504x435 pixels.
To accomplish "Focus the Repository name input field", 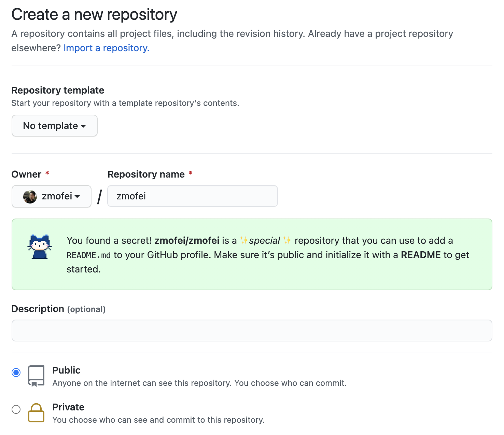I will pos(193,196).
